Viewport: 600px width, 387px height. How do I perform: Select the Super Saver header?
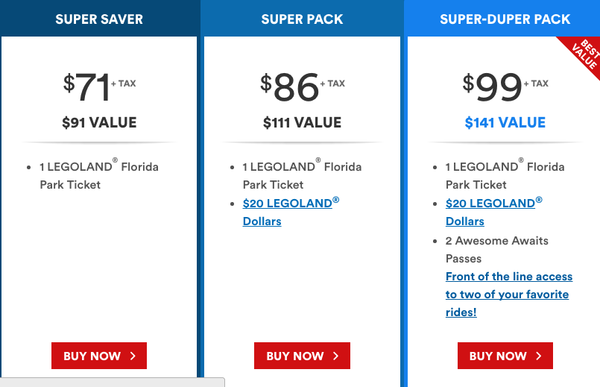[x=99, y=18]
